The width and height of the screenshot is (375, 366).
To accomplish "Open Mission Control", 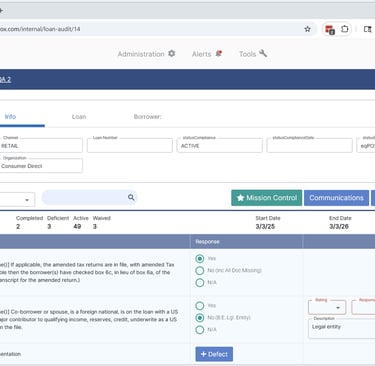I will pos(267,198).
